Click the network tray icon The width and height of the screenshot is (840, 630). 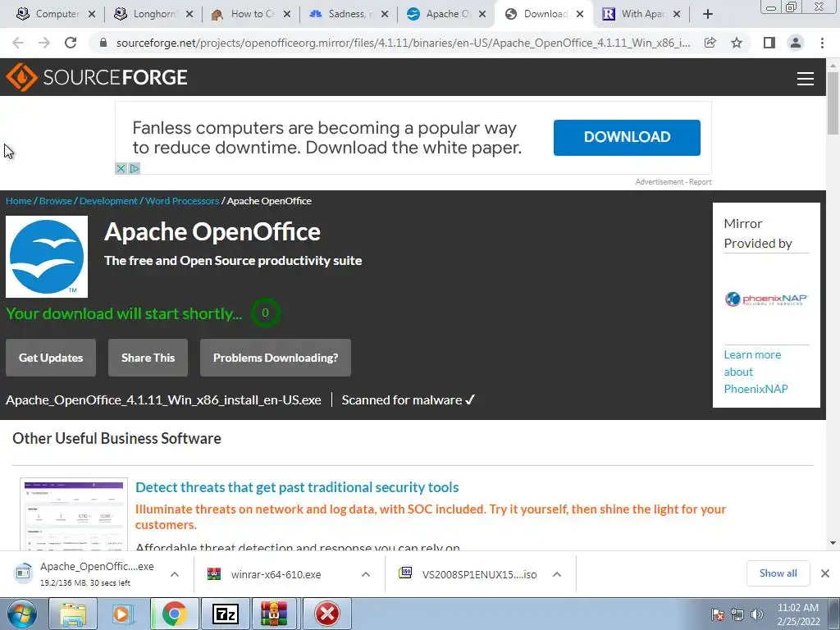pos(737,614)
